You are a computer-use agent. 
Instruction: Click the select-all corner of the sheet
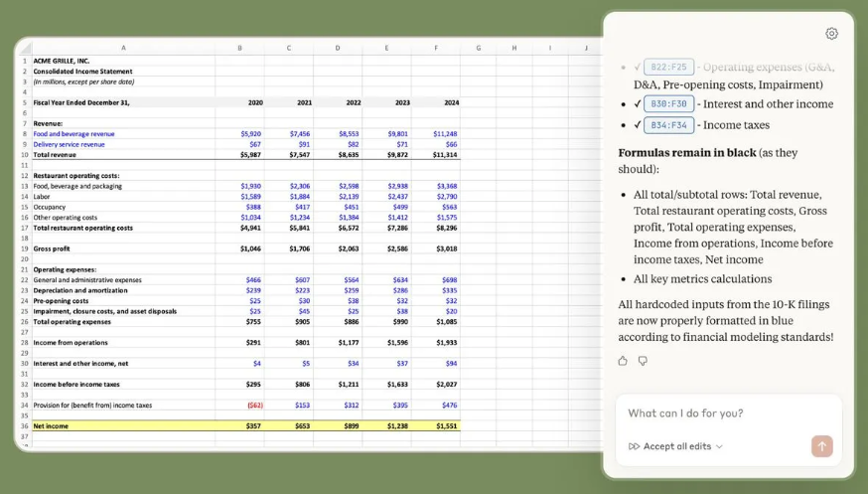tap(24, 48)
